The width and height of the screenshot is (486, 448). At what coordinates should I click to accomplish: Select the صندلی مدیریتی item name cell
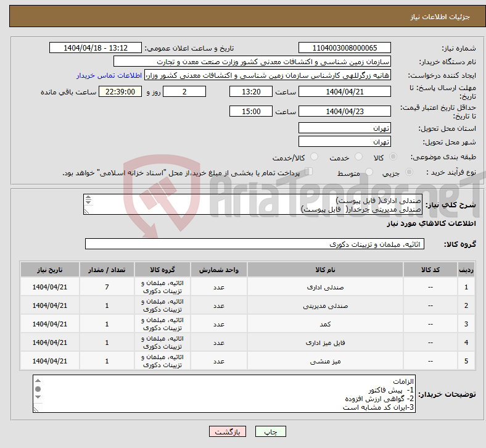pyautogui.click(x=325, y=305)
